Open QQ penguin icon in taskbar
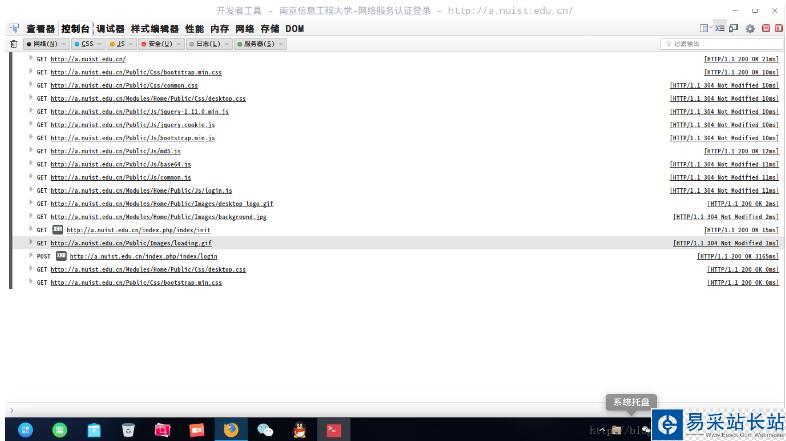The image size is (786, 441). [x=300, y=430]
